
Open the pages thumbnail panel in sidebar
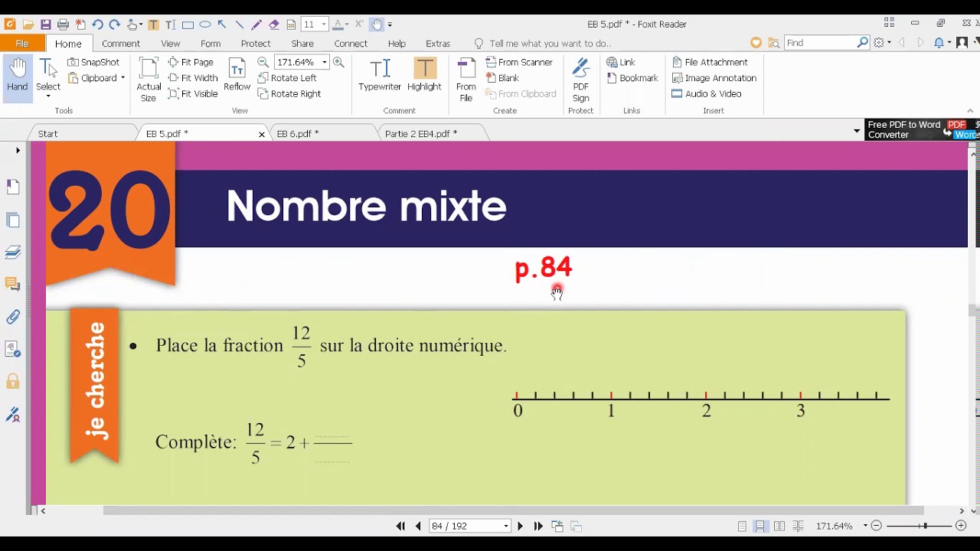tap(13, 220)
